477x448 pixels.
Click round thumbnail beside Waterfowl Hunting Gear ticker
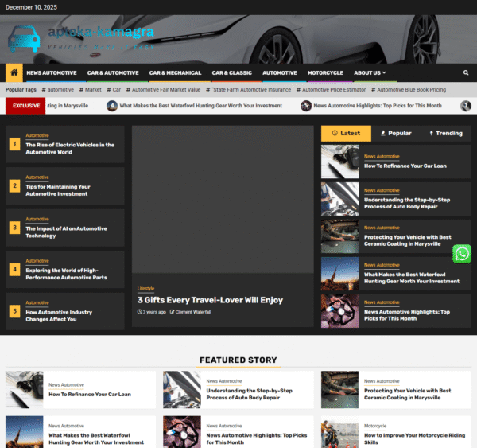[x=112, y=106]
